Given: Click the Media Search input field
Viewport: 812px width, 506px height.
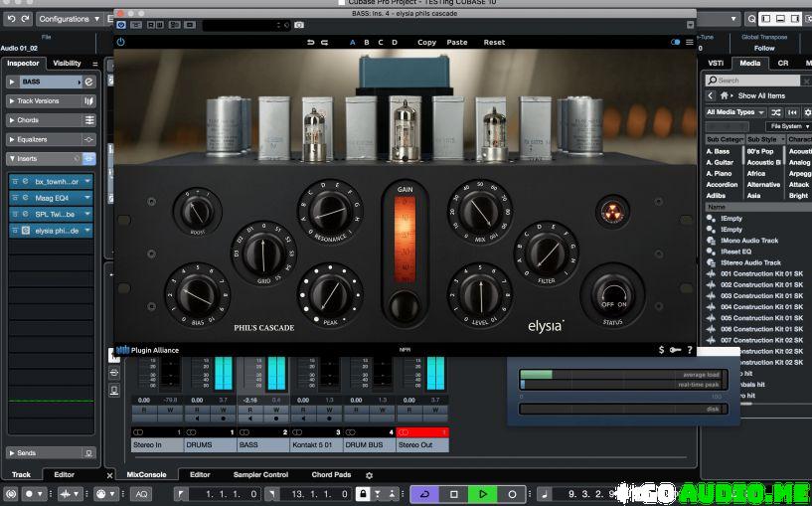Looking at the screenshot, I should (x=752, y=81).
